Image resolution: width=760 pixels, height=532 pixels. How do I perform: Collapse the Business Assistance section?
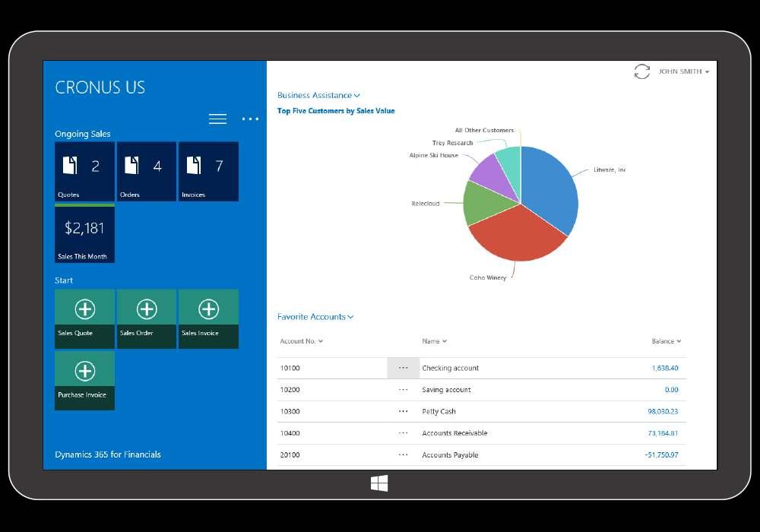coord(318,96)
